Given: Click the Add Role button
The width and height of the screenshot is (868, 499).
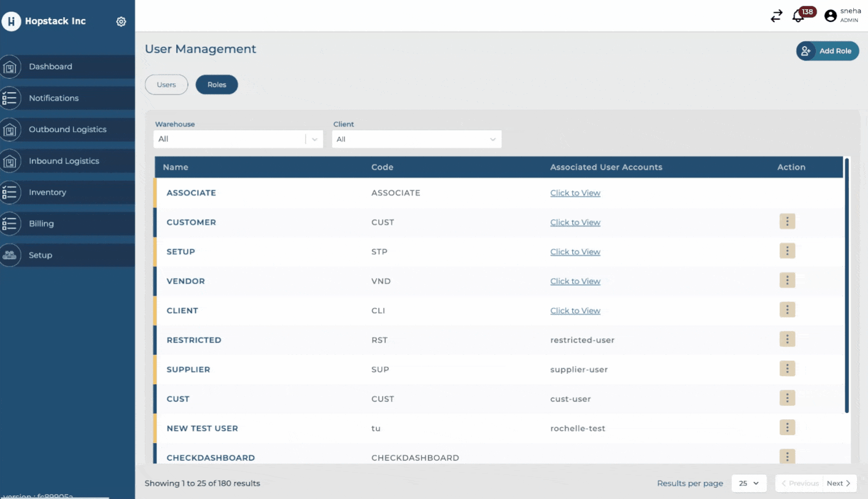Looking at the screenshot, I should tap(827, 51).
